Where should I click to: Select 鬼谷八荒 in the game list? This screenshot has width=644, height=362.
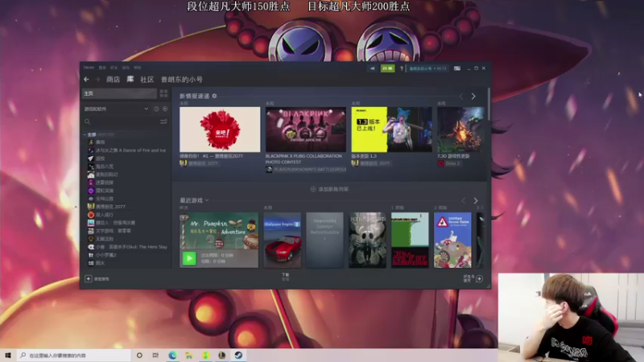pyautogui.click(x=101, y=167)
